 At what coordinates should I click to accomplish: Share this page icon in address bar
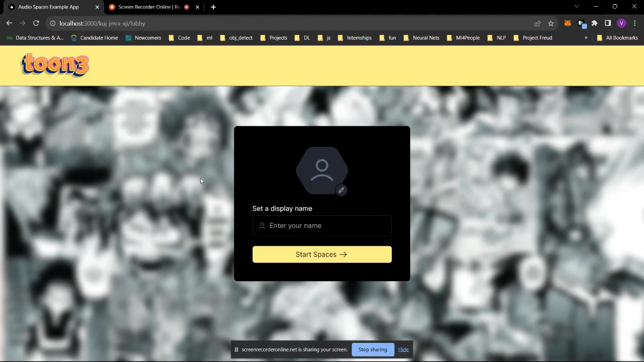[537, 23]
